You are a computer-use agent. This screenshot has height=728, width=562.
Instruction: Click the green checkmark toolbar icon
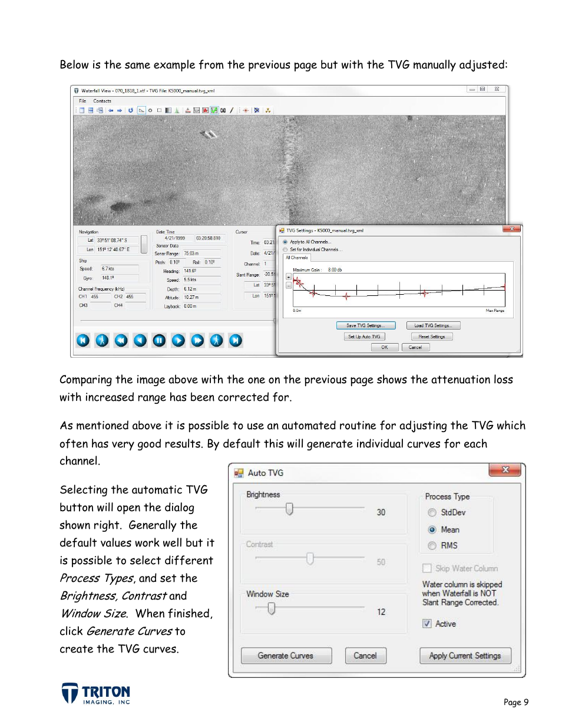214,110
